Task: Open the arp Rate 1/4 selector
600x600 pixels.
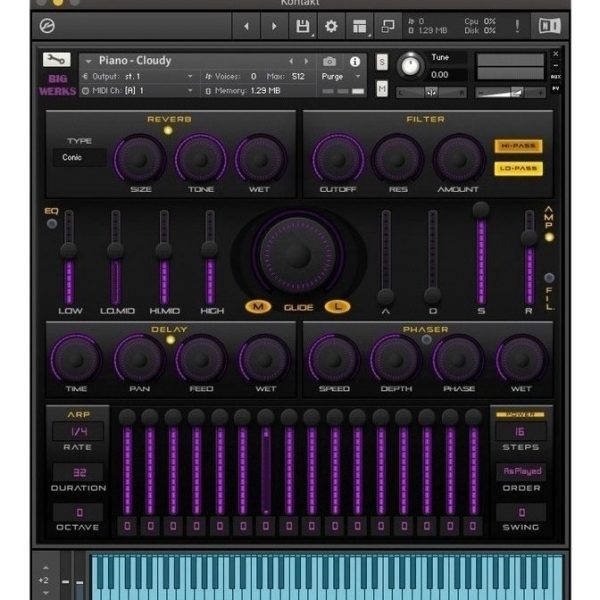Action: coord(78,432)
